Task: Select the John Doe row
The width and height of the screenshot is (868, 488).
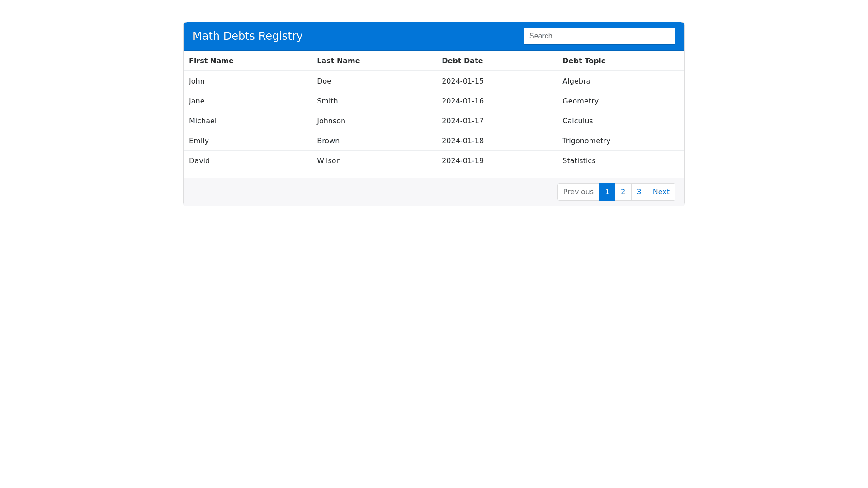Action: coord(434,81)
